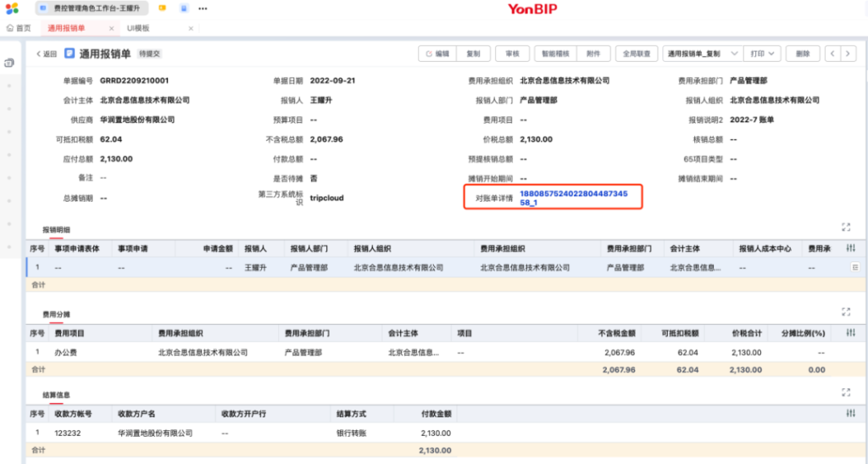Open 全局联查 global query
Image resolution: width=868 pixels, height=464 pixels.
[637, 53]
